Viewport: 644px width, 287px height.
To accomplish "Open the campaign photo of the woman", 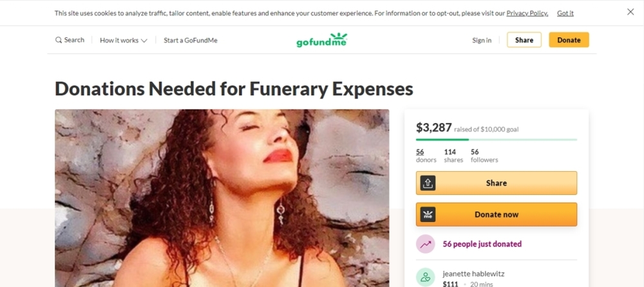I will [222, 198].
